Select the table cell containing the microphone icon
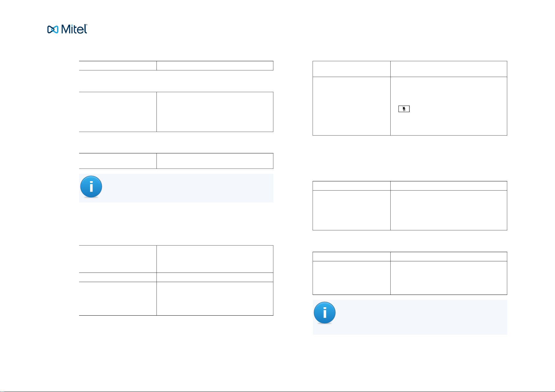Screen dimensions: 555x392 click(x=449, y=106)
